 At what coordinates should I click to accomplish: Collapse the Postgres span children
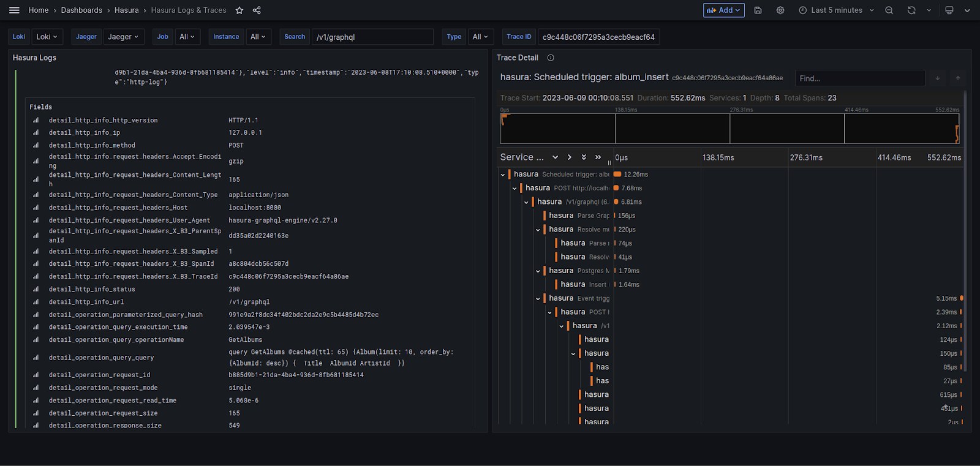pyautogui.click(x=538, y=271)
